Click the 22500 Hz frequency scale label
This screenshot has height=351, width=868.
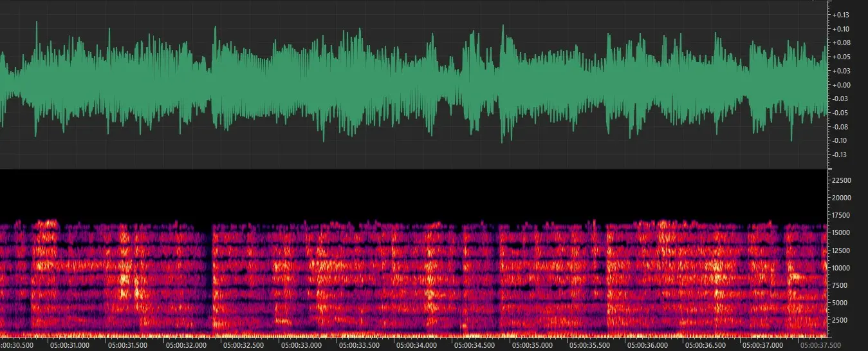(842, 180)
